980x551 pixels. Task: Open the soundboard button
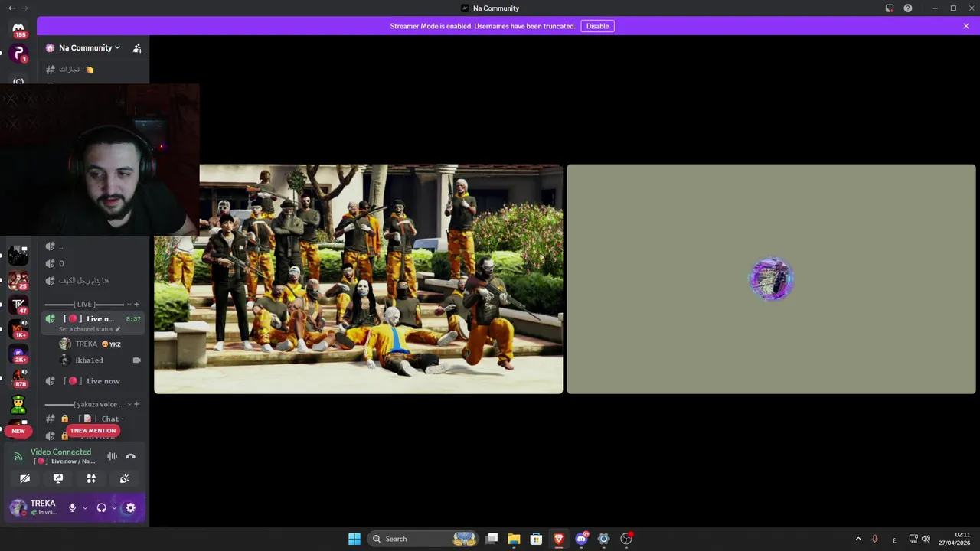pos(125,478)
